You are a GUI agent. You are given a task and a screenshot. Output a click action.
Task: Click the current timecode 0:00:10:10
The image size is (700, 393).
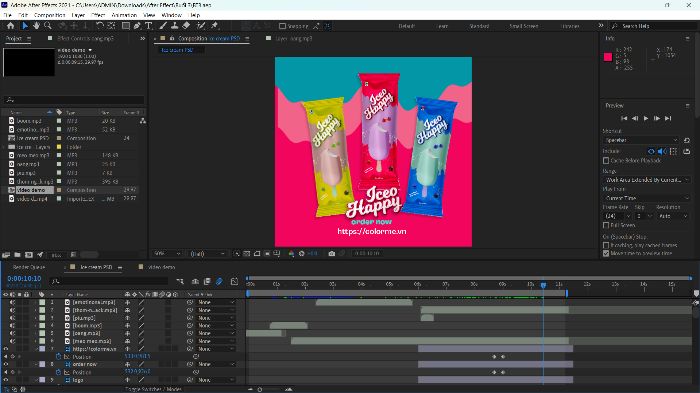coord(24,279)
